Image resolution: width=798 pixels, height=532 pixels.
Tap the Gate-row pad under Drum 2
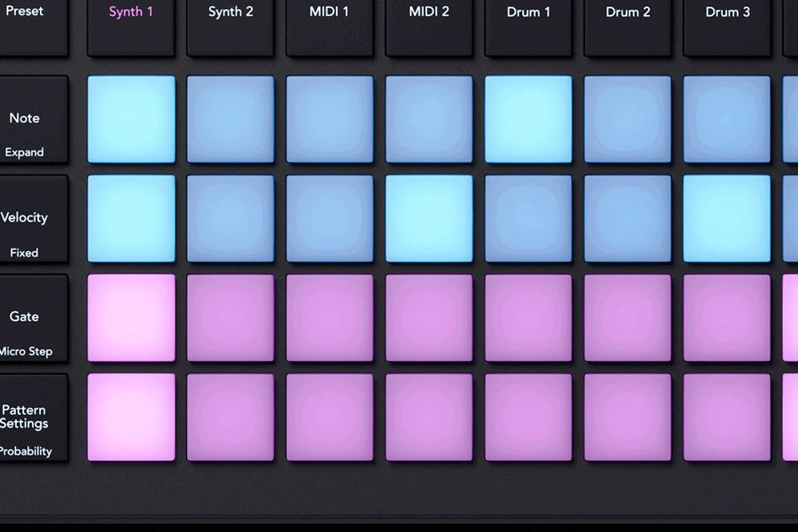[628, 317]
